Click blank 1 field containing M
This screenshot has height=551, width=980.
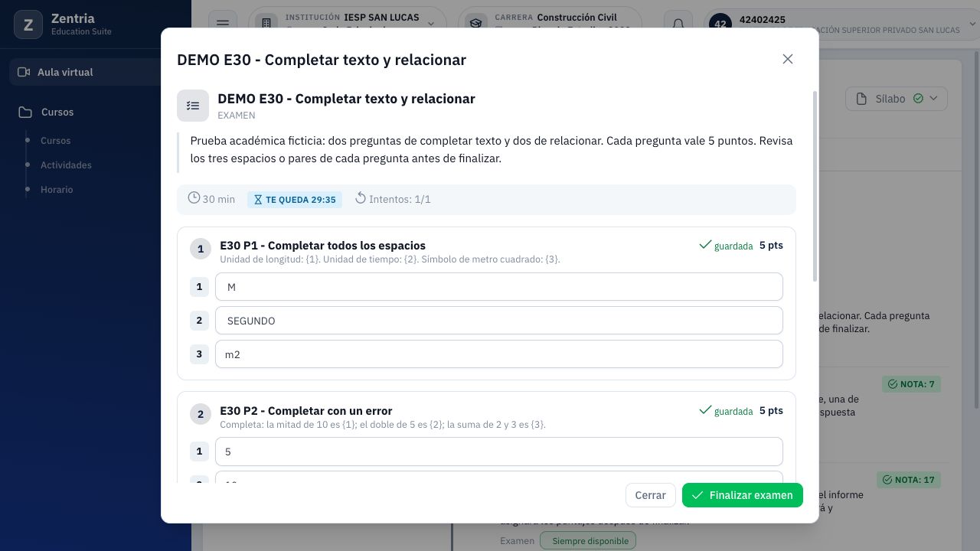pyautogui.click(x=499, y=287)
